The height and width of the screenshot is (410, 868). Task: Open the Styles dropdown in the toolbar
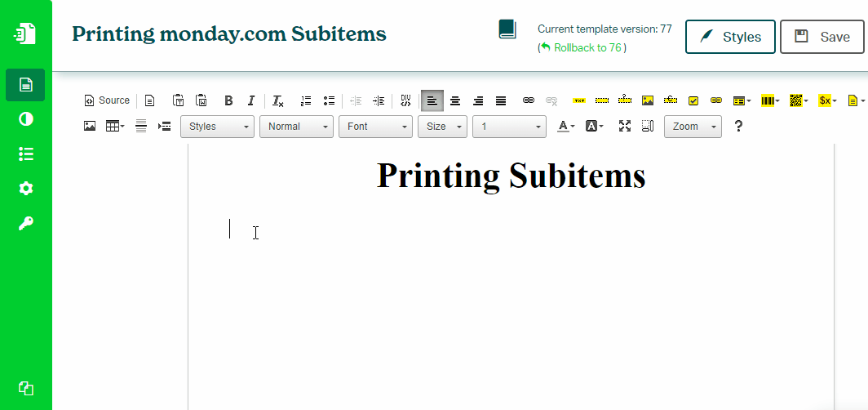pyautogui.click(x=217, y=127)
